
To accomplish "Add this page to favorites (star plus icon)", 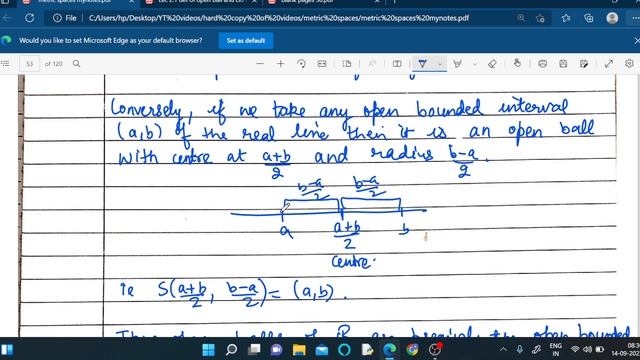I will click(x=540, y=18).
